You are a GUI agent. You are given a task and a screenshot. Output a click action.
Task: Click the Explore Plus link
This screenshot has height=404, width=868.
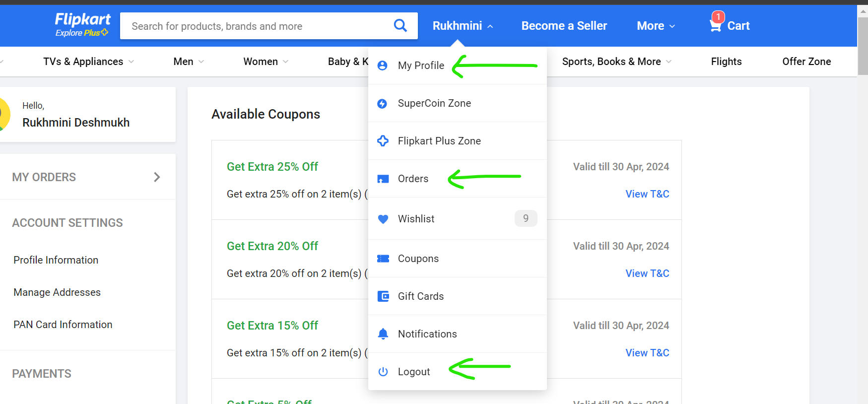(x=81, y=33)
